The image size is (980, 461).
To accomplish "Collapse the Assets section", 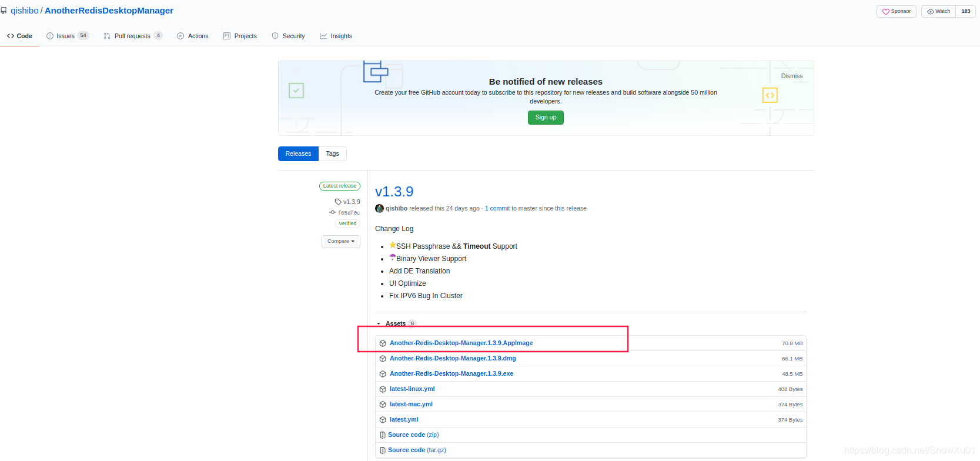I will click(396, 323).
